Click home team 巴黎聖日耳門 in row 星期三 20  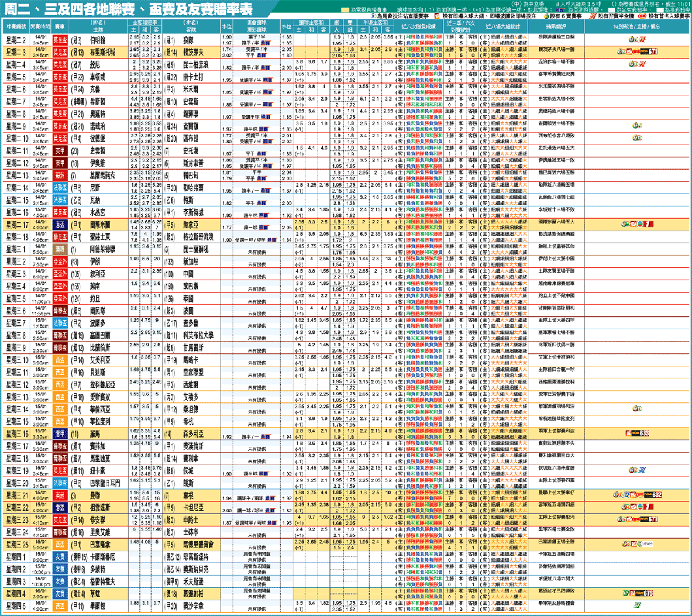tap(105, 483)
